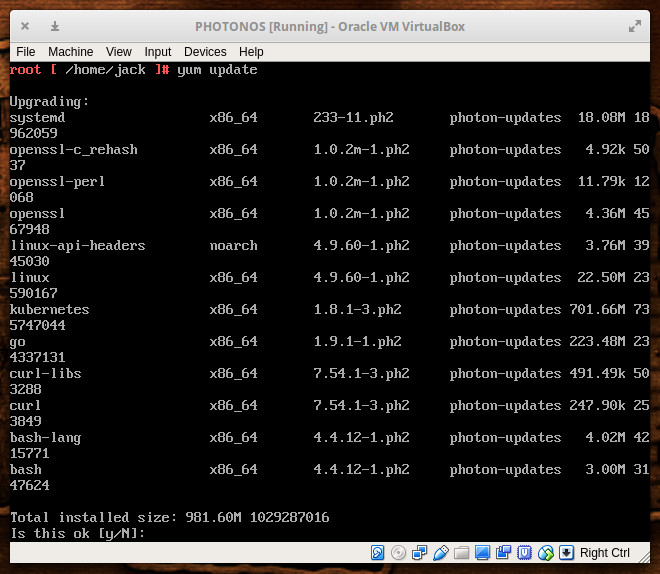
Task: Click the kubernetes package name
Action: coord(49,310)
